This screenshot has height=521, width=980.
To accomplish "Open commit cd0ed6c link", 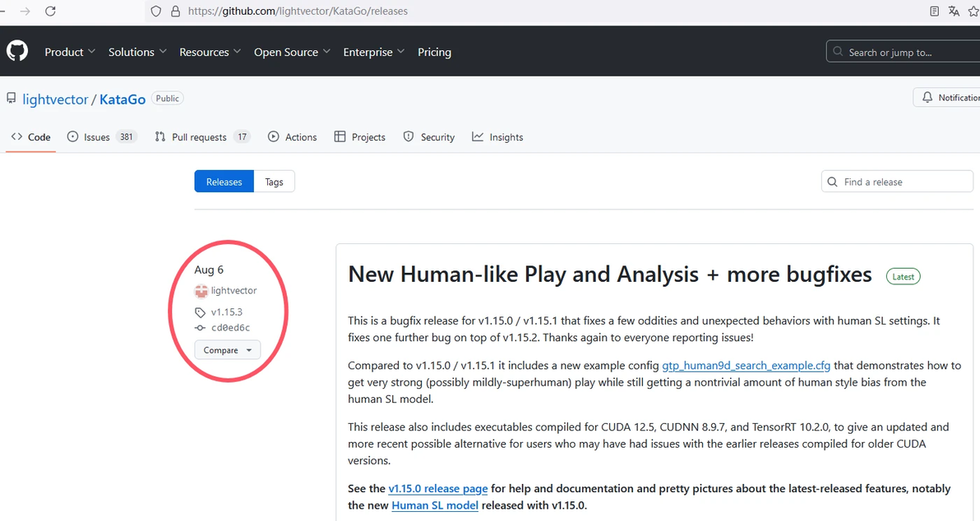I will pyautogui.click(x=230, y=328).
